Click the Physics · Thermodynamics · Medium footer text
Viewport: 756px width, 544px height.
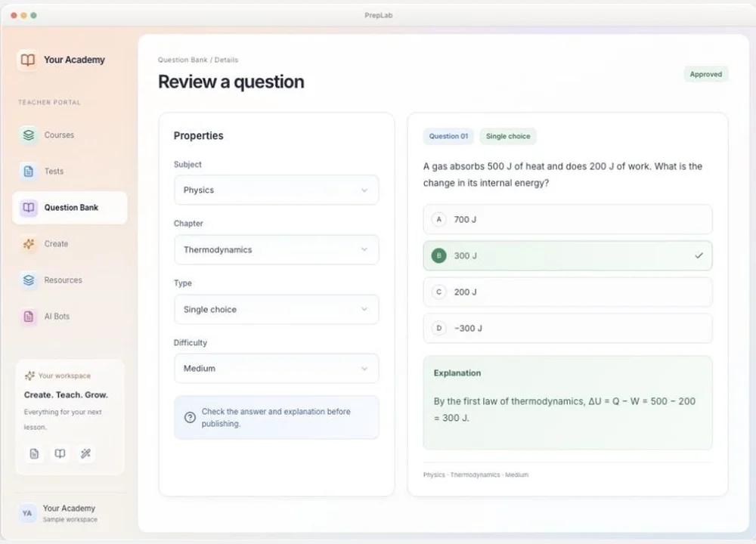tap(476, 474)
